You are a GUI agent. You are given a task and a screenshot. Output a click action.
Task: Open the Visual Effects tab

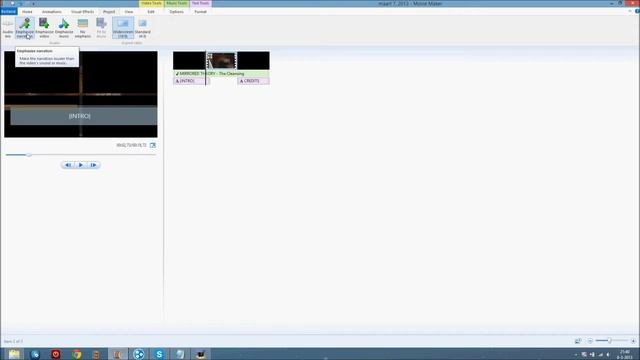[x=82, y=12]
